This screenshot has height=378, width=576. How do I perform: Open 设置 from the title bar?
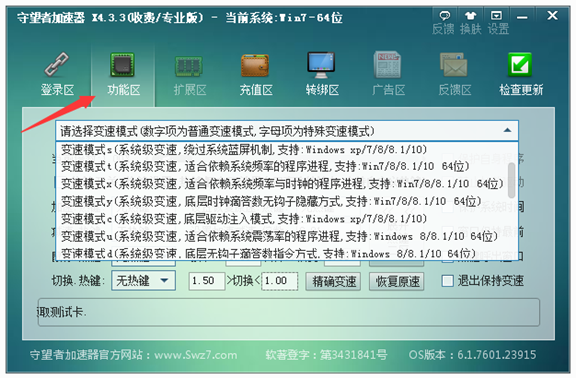click(x=498, y=23)
